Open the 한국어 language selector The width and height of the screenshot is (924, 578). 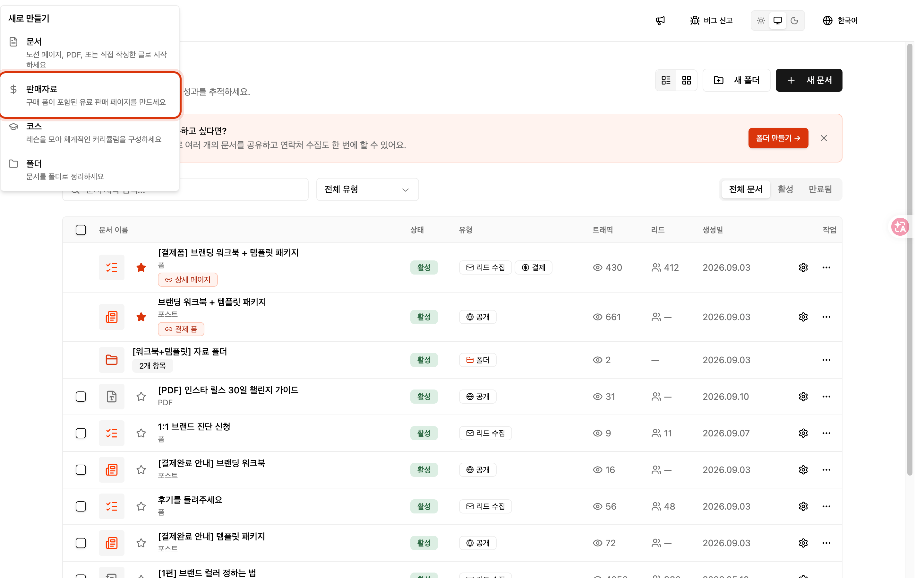click(840, 21)
